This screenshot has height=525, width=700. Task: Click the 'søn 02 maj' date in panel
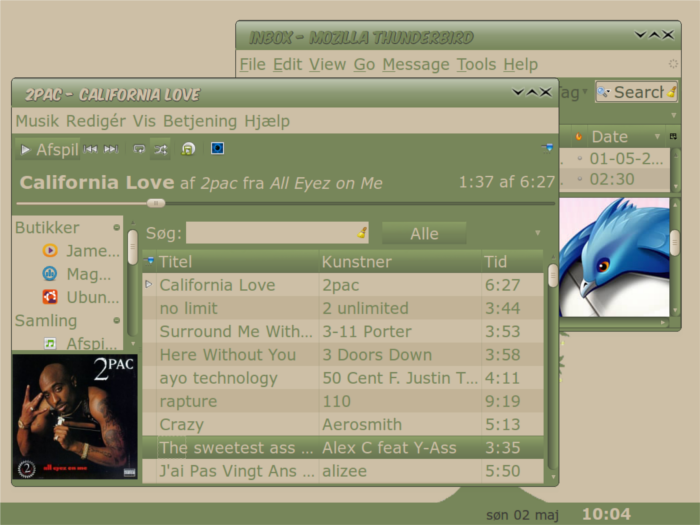[x=522, y=515]
